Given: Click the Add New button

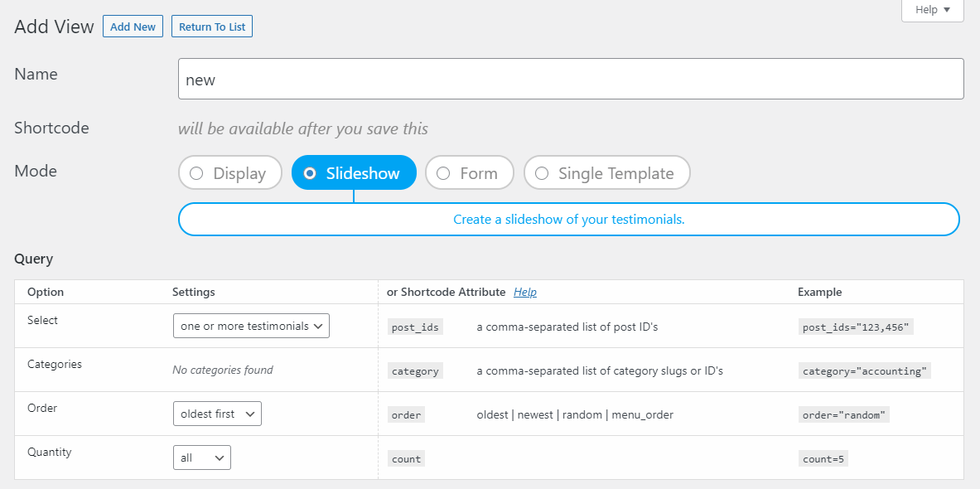Looking at the screenshot, I should pyautogui.click(x=133, y=26).
